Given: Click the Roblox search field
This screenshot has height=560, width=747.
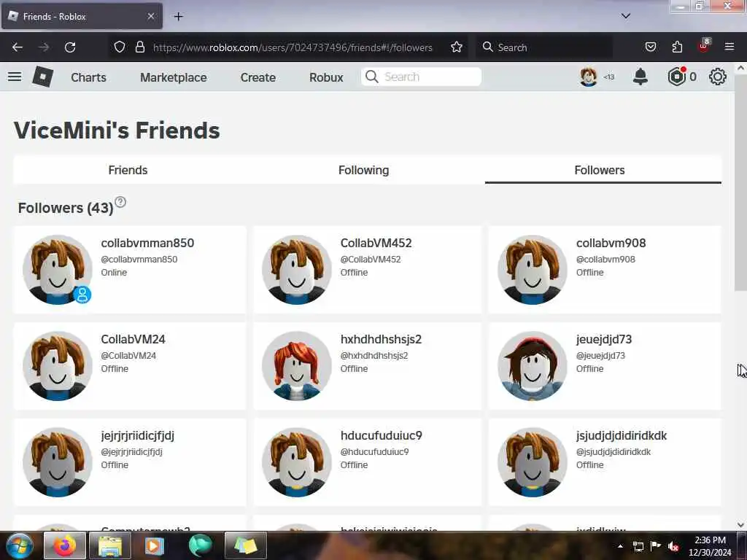Looking at the screenshot, I should 421,77.
